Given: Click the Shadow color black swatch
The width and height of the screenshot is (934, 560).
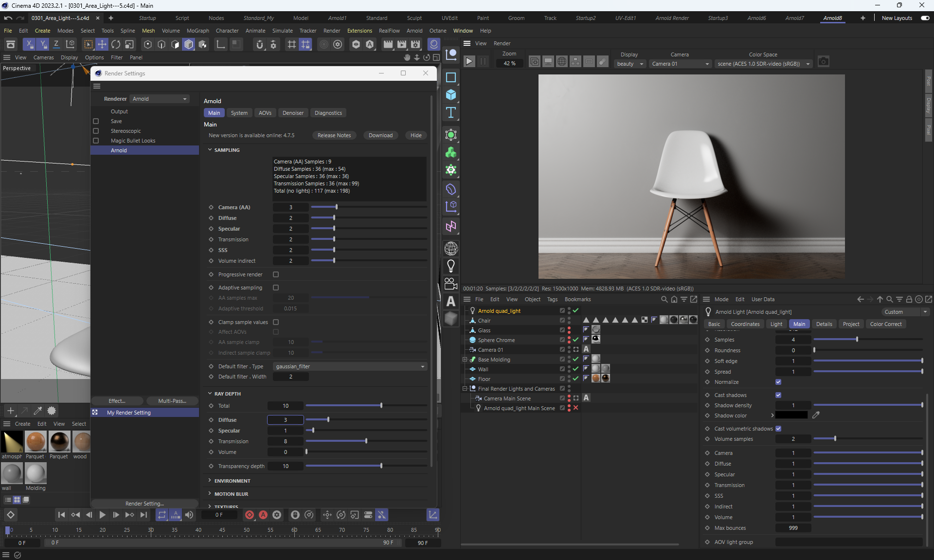Looking at the screenshot, I should pos(791,415).
